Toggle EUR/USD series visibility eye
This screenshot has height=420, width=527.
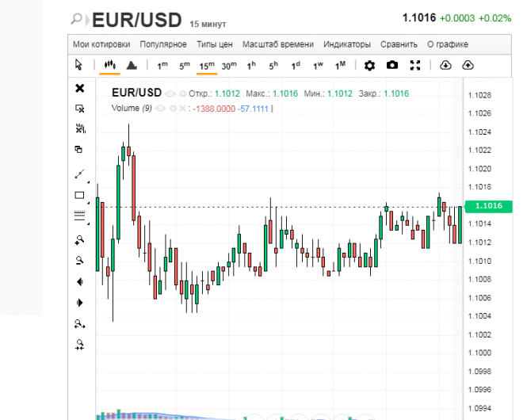tap(170, 94)
